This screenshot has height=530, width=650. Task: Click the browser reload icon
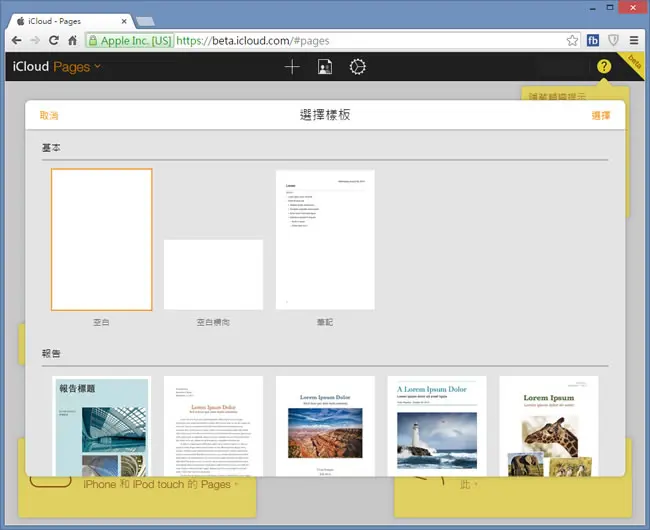pos(53,41)
